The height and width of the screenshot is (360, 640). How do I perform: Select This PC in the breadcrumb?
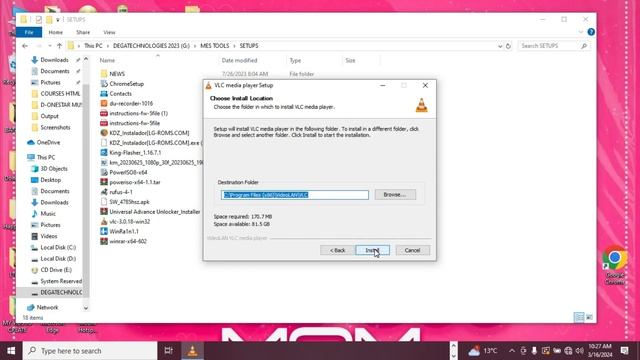[93, 46]
